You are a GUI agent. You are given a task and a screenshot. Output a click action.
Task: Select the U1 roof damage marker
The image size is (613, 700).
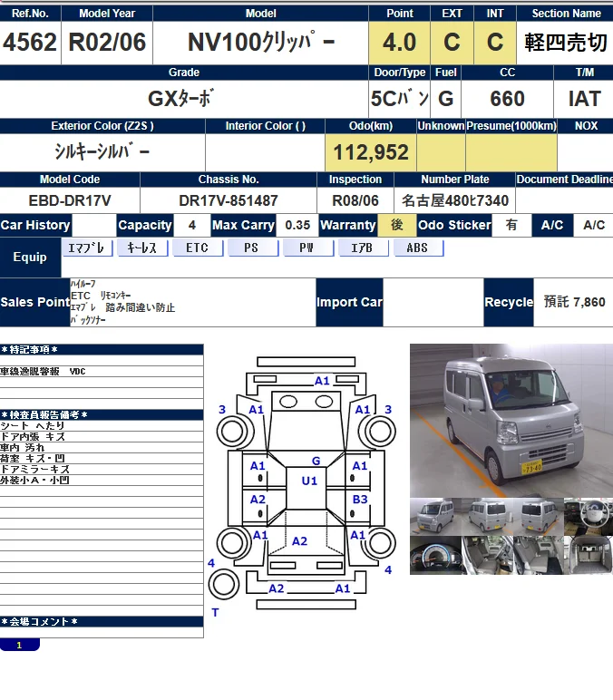coord(309,481)
